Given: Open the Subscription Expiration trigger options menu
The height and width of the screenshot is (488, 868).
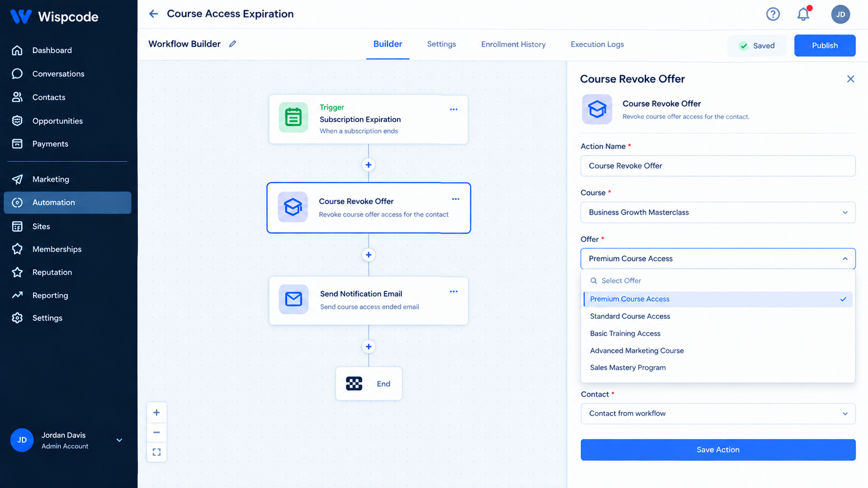Looking at the screenshot, I should pyautogui.click(x=453, y=110).
